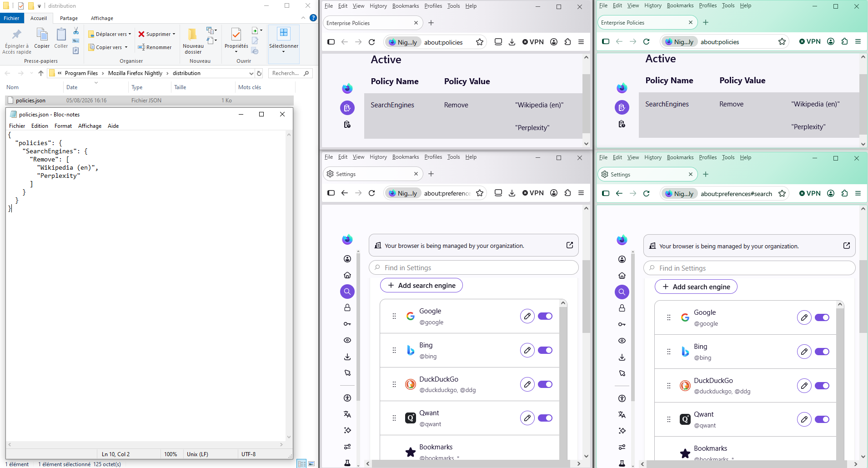This screenshot has height=468, width=868.
Task: Open Fichier tab in Explorer
Action: pos(11,18)
